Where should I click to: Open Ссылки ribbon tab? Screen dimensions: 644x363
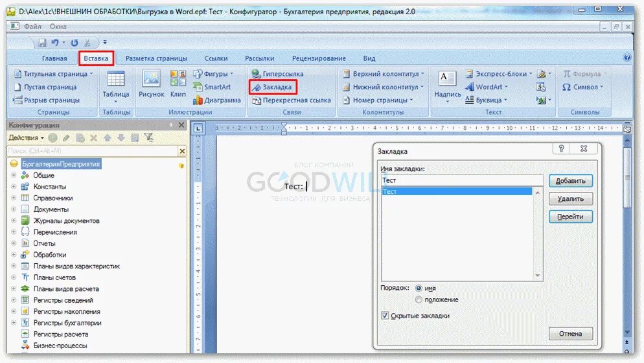point(216,58)
